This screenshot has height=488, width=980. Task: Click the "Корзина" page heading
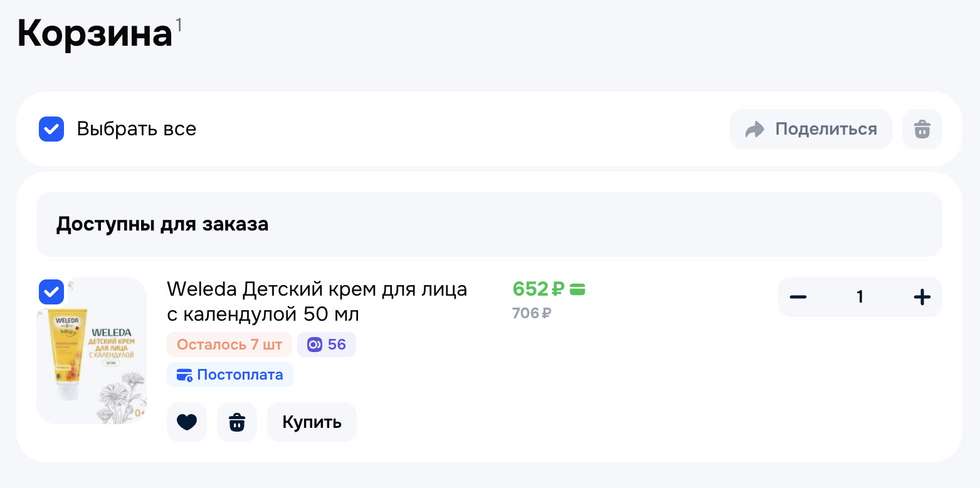pyautogui.click(x=95, y=34)
